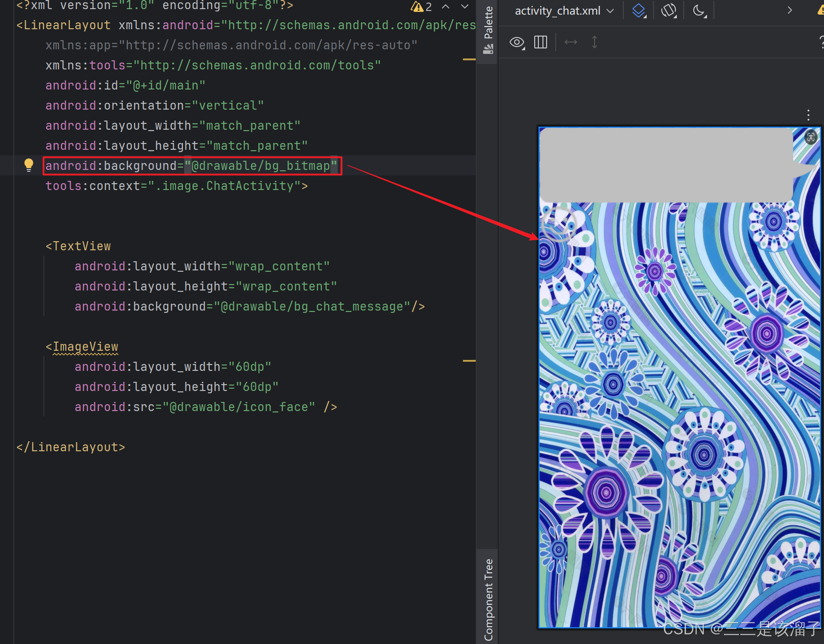
Task: Click LinearLayout's layout_width="match_parent" line
Action: [x=173, y=126]
